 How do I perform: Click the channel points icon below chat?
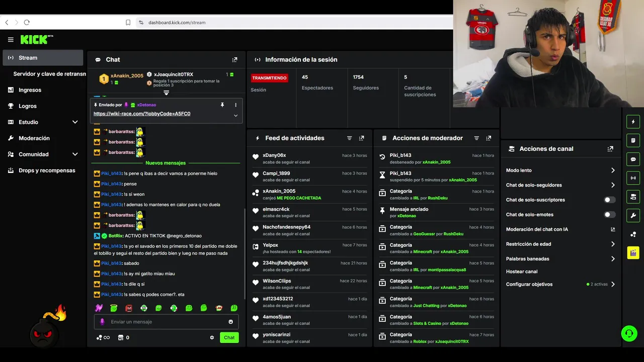point(100,338)
